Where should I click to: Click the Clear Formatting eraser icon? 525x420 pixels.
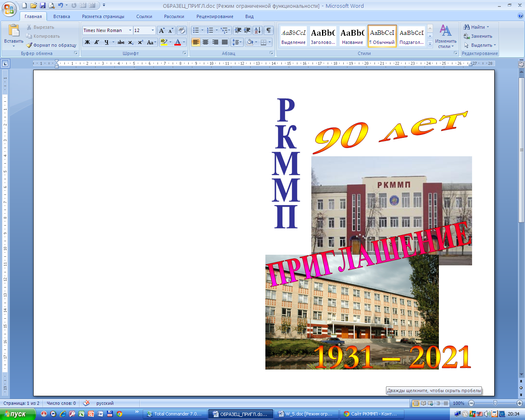pos(182,30)
